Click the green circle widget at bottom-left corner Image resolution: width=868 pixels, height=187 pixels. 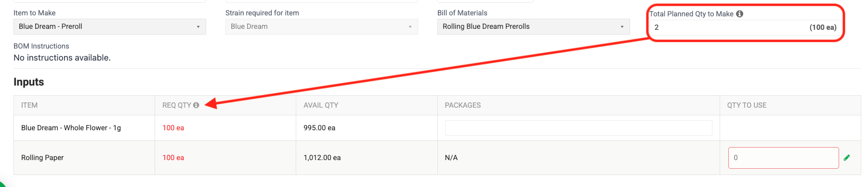tap(2, 183)
